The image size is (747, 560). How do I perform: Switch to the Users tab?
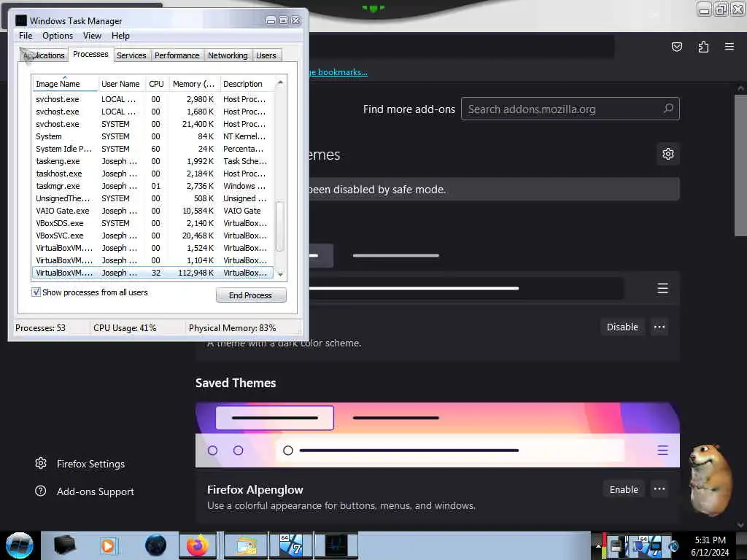pyautogui.click(x=266, y=55)
